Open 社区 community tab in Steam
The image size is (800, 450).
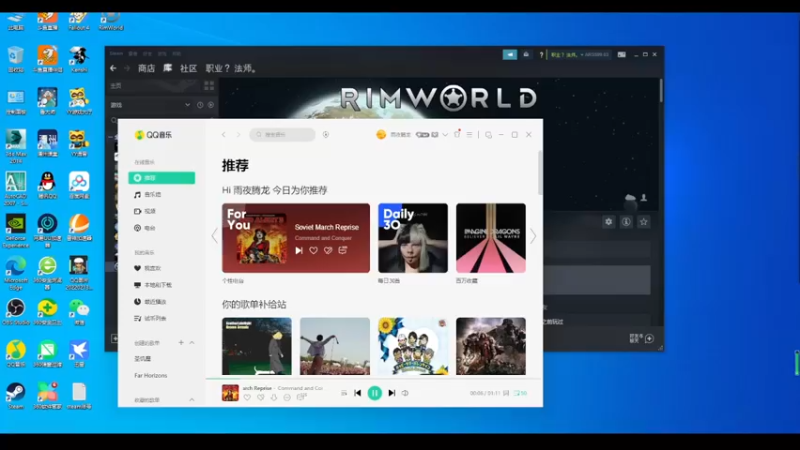coord(188,68)
